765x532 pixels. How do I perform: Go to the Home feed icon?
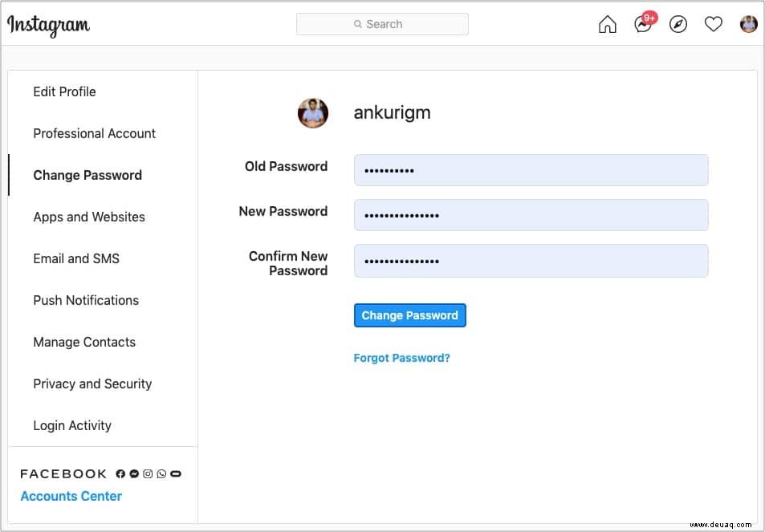coord(608,24)
